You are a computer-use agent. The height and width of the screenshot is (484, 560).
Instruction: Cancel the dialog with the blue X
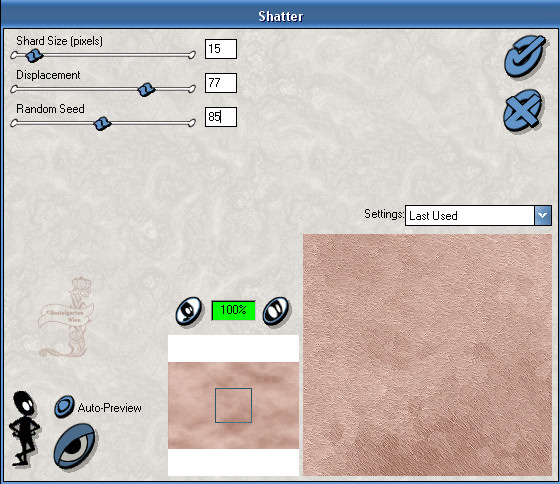coord(523,110)
